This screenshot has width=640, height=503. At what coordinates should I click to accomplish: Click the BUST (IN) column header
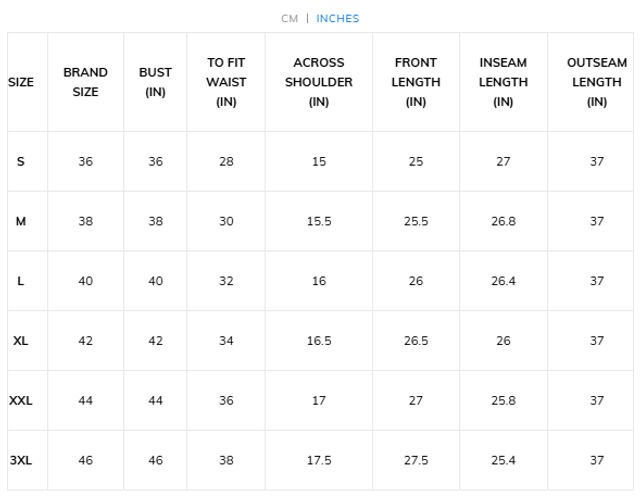coord(155,82)
